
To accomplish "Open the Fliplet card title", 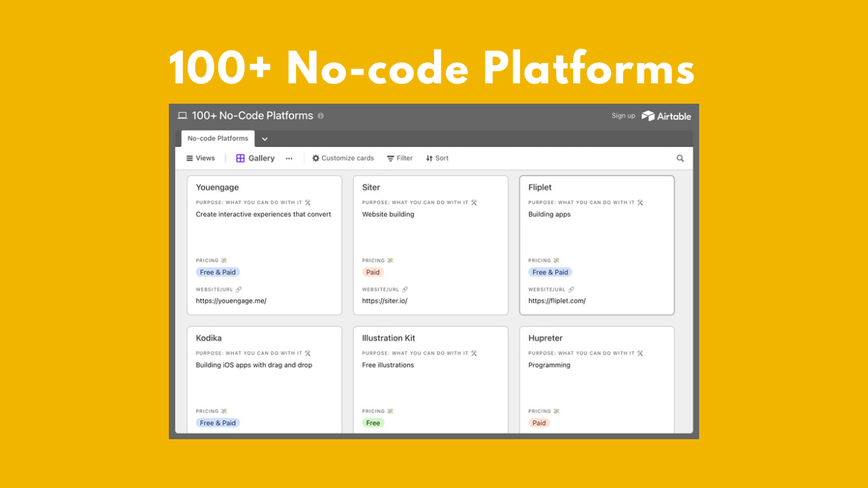I will [x=540, y=188].
